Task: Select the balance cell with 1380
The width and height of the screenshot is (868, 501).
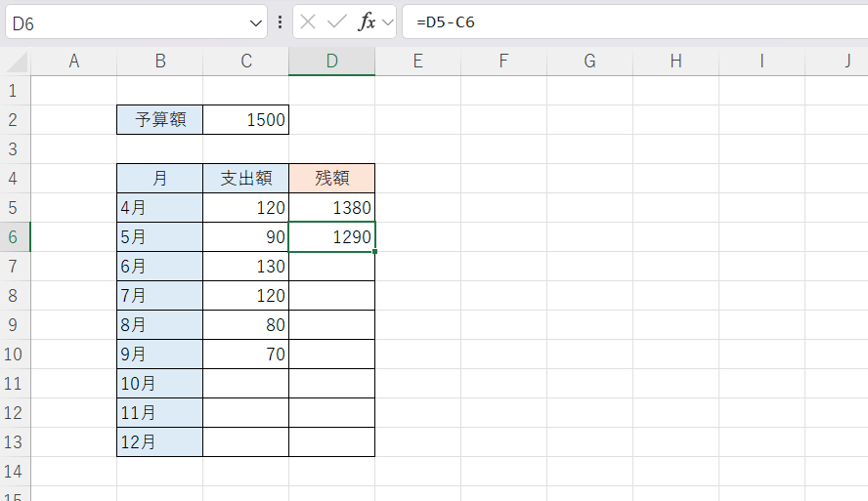Action: click(331, 207)
